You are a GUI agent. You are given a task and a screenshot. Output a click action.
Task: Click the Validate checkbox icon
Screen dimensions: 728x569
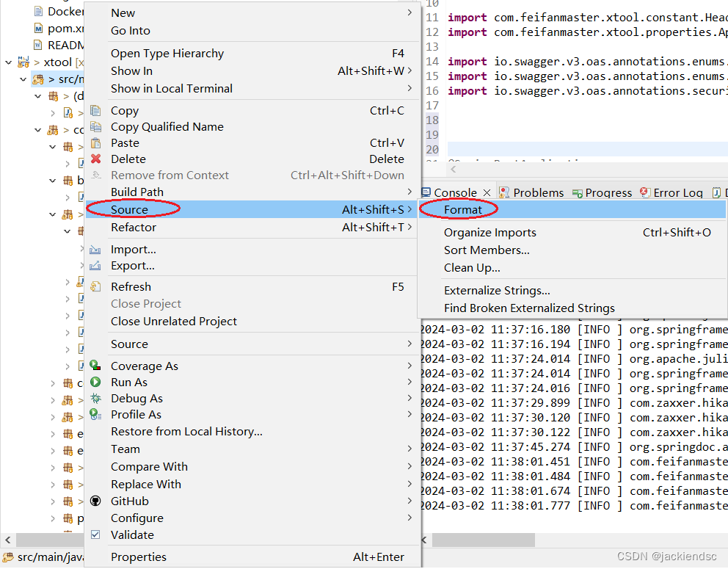[x=95, y=534]
